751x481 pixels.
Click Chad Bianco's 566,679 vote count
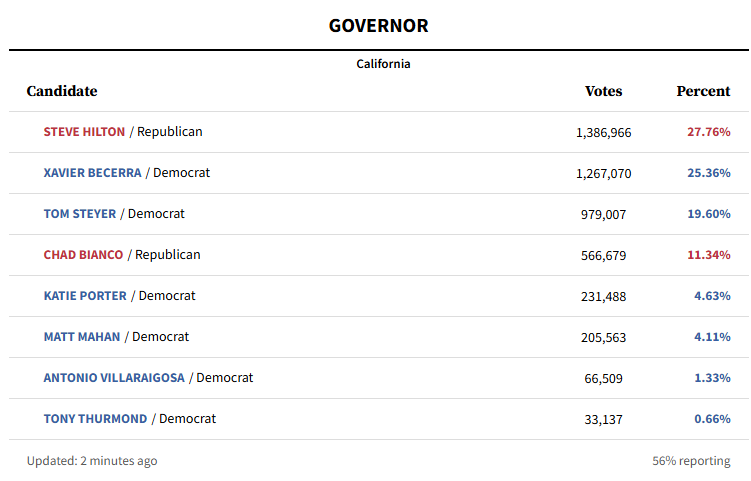pyautogui.click(x=603, y=255)
